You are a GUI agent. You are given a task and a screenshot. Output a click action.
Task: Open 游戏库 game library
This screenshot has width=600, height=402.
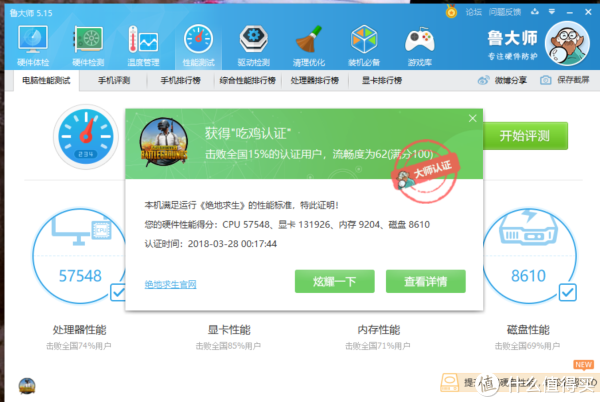[419, 46]
